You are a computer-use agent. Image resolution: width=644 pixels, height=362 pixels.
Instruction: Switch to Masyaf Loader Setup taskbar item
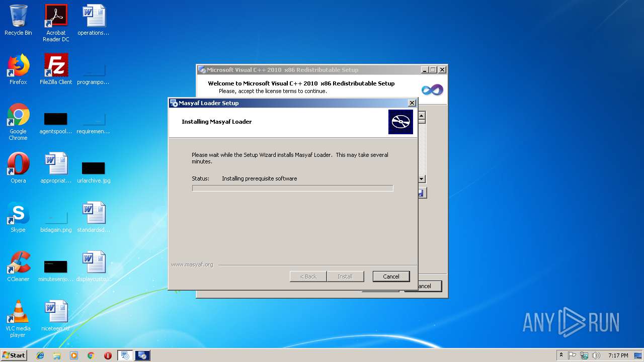coord(125,355)
